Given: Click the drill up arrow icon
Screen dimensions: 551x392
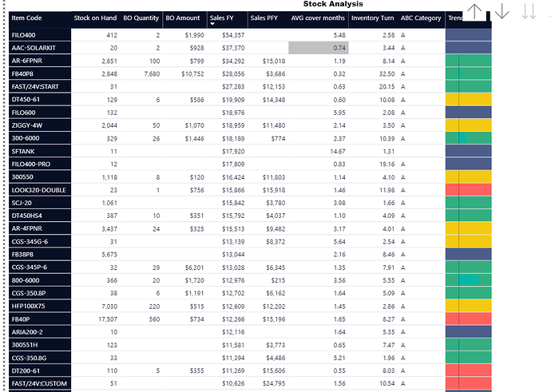Looking at the screenshot, I should coord(474,11).
